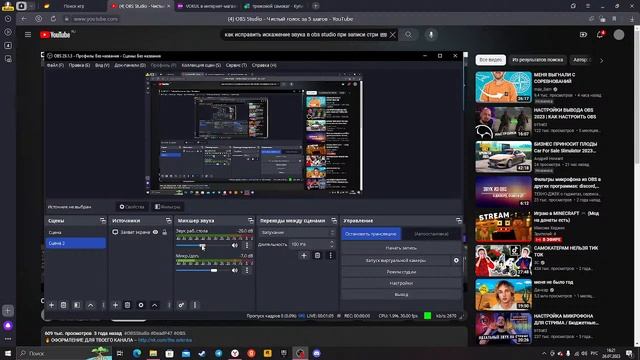
Task: Open Фильтры source filters button
Action: click(x=167, y=207)
